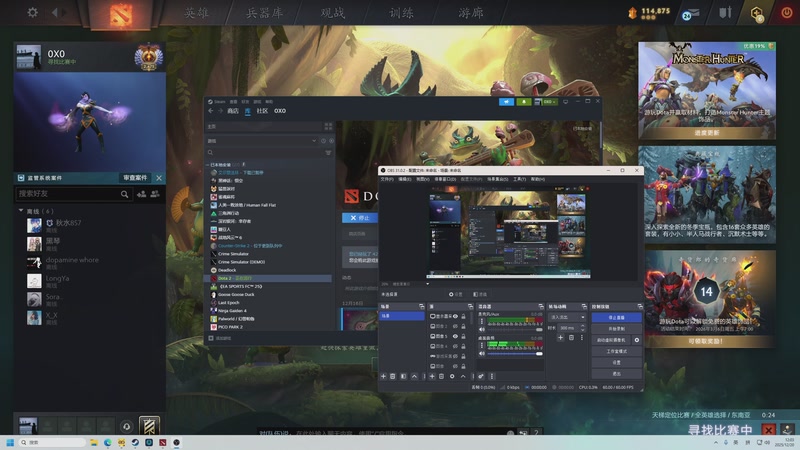800x450 pixels.
Task: Mute the 麦克风/Aux channel speaker
Action: (x=482, y=330)
